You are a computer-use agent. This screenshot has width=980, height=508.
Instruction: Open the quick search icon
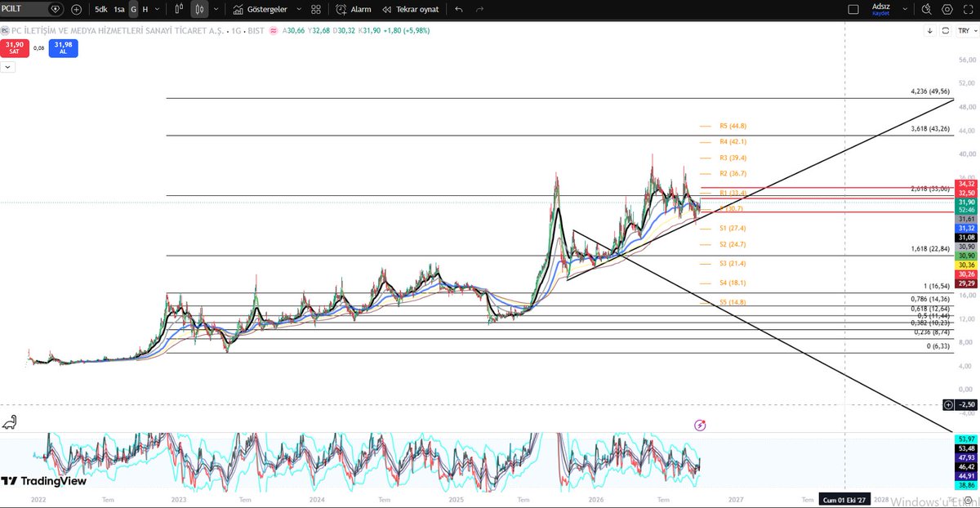click(925, 10)
